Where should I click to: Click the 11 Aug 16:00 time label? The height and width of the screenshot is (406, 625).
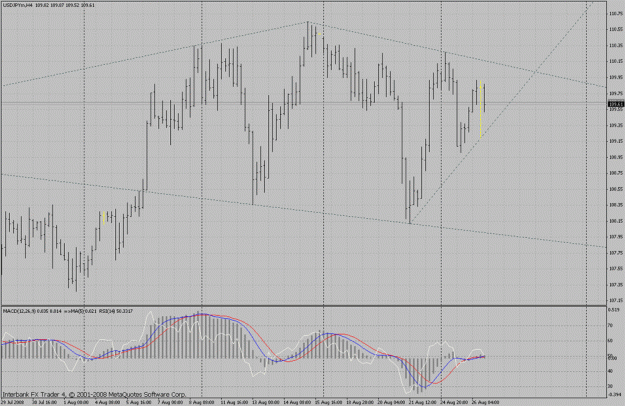coord(234,402)
